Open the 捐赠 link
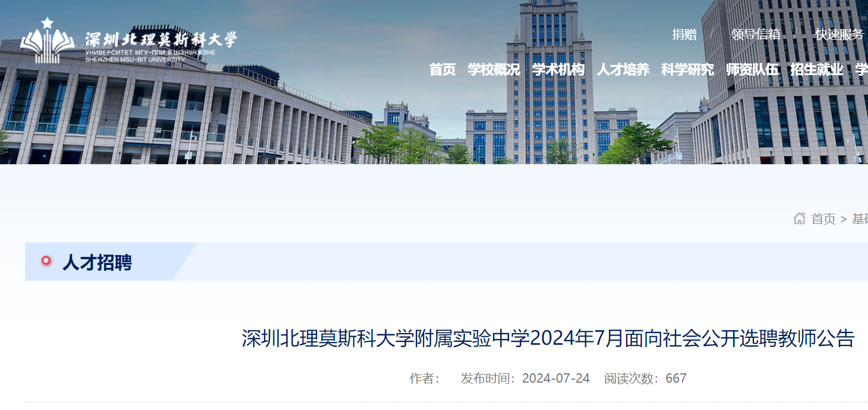This screenshot has width=868, height=410. coord(684,34)
